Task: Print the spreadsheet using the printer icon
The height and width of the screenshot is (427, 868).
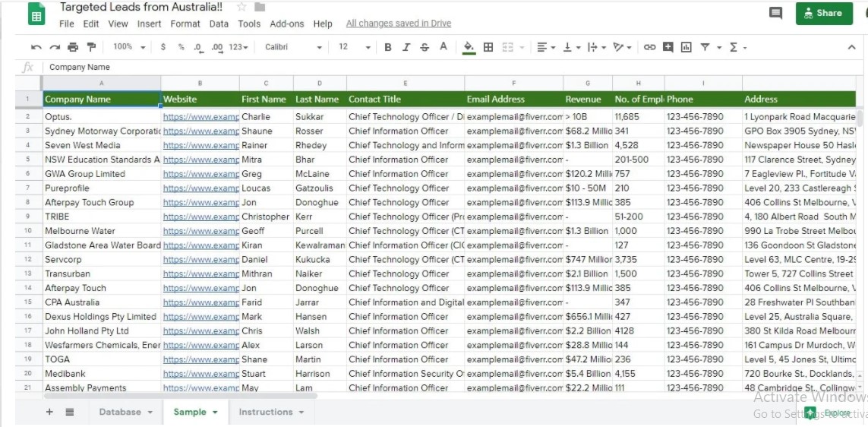Action: click(x=73, y=47)
